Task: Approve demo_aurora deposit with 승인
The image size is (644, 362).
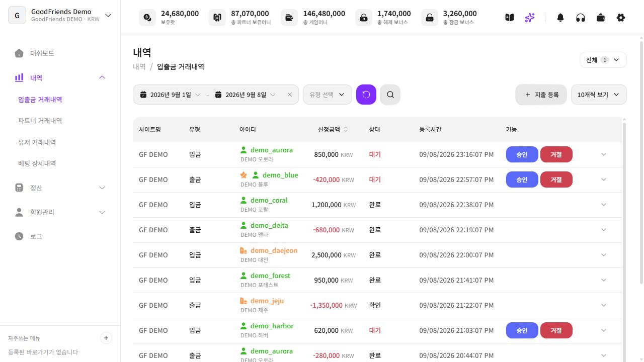Action: pyautogui.click(x=522, y=154)
